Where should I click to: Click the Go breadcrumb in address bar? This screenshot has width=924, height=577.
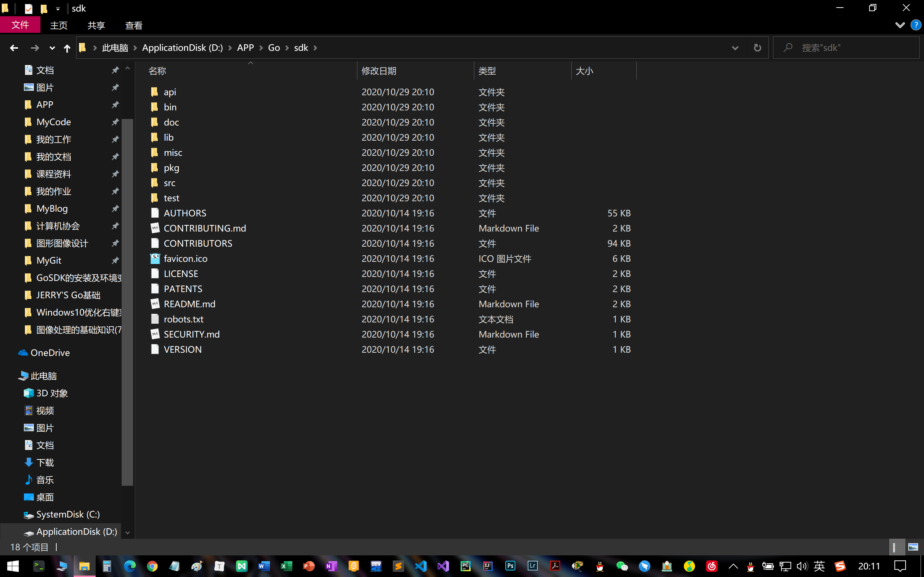(274, 48)
